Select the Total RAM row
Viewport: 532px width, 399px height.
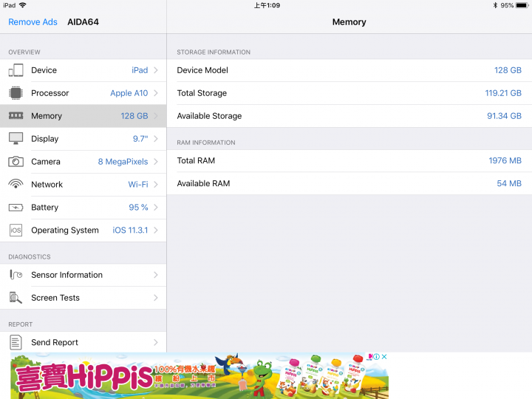coord(349,160)
